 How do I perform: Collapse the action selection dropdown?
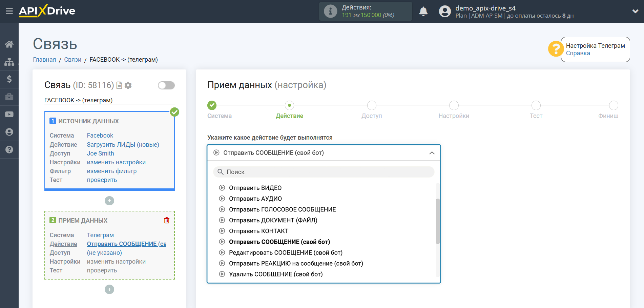[x=432, y=153]
